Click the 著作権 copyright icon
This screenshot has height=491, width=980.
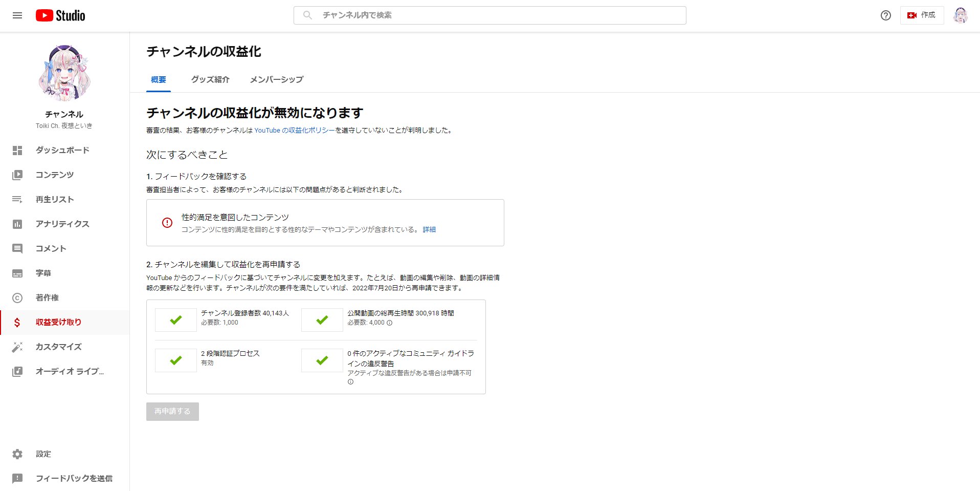tap(17, 298)
